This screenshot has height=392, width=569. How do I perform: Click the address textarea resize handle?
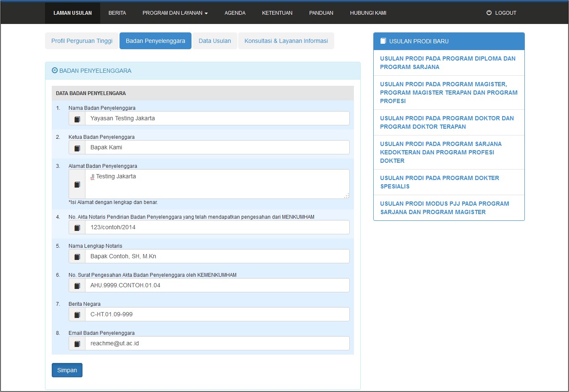click(x=346, y=196)
